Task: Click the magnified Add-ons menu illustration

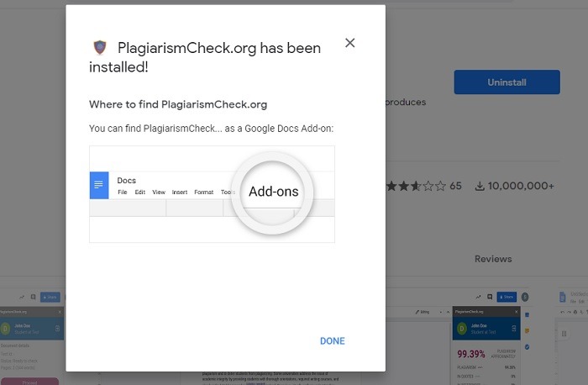Action: [x=273, y=192]
